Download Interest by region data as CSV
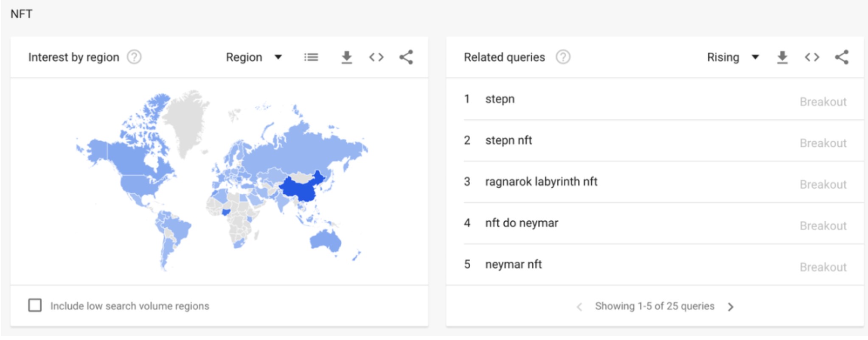The image size is (868, 340). click(347, 57)
